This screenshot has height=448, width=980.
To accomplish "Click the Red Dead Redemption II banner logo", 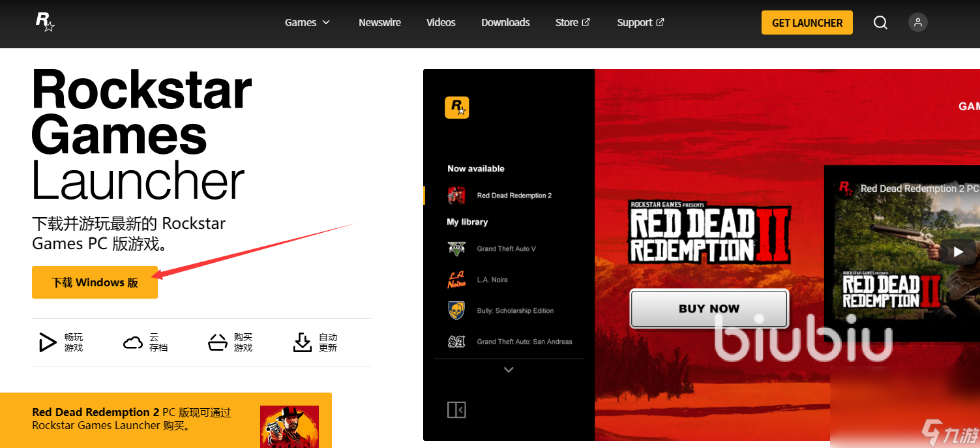I will [x=709, y=231].
